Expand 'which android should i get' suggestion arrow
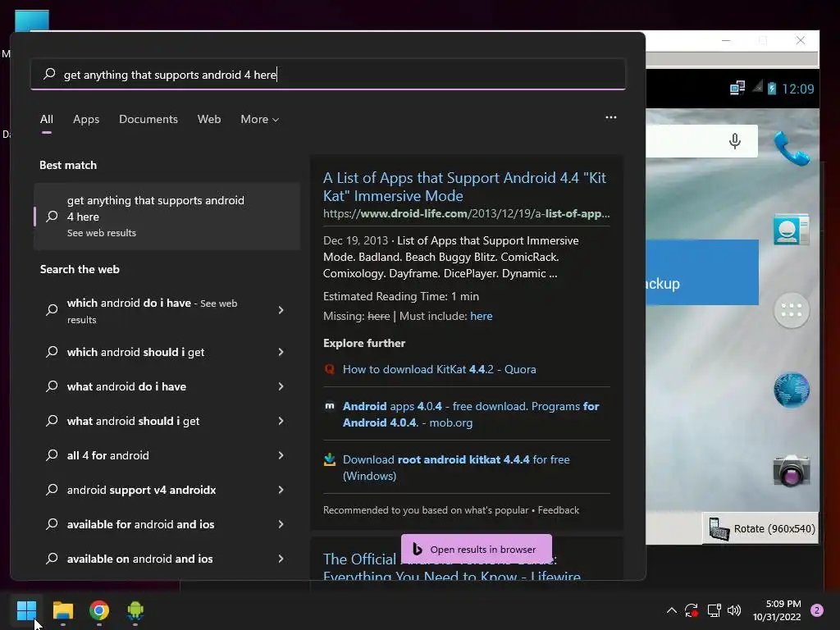The width and height of the screenshot is (840, 630). [281, 352]
